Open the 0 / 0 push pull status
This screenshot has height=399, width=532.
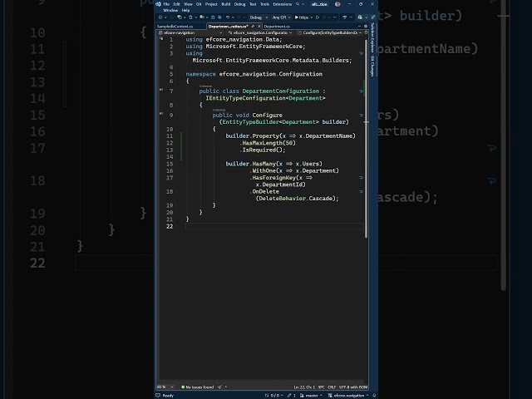274,396
